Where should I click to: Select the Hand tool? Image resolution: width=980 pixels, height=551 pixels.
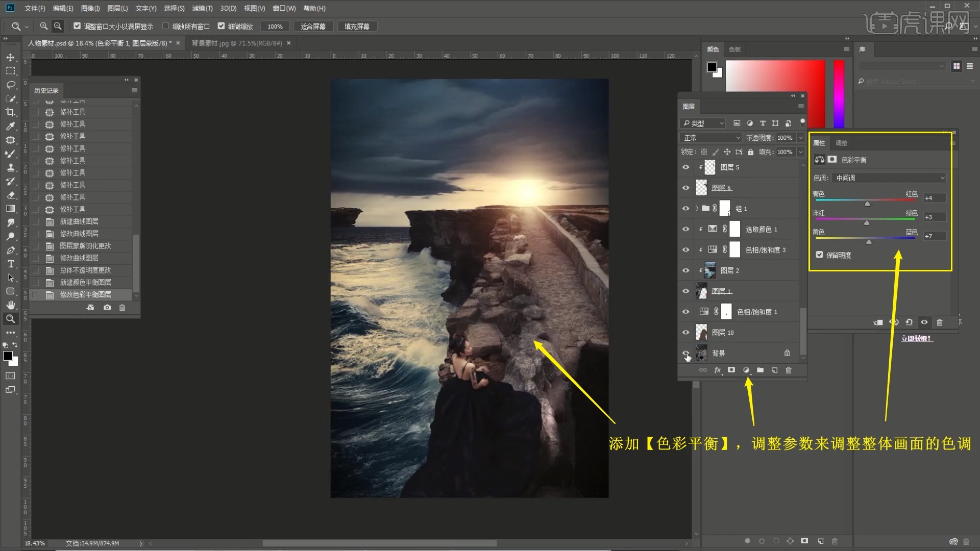(10, 305)
